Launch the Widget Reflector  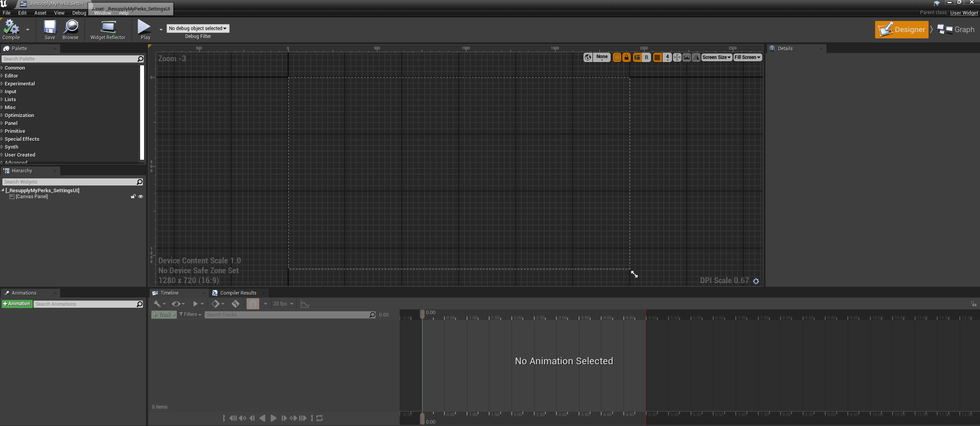pyautogui.click(x=108, y=30)
